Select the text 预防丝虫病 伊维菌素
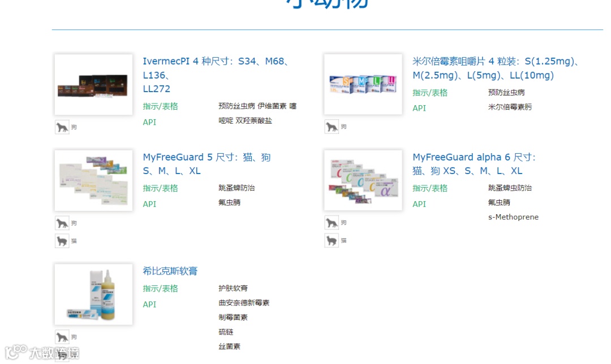The width and height of the screenshot is (611, 364). tap(252, 106)
